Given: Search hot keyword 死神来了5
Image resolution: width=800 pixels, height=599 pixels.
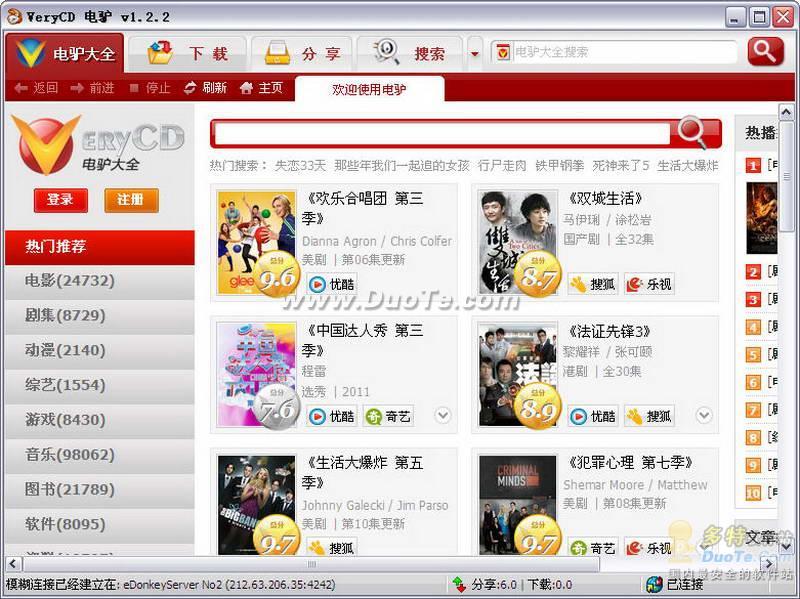Looking at the screenshot, I should 620,166.
